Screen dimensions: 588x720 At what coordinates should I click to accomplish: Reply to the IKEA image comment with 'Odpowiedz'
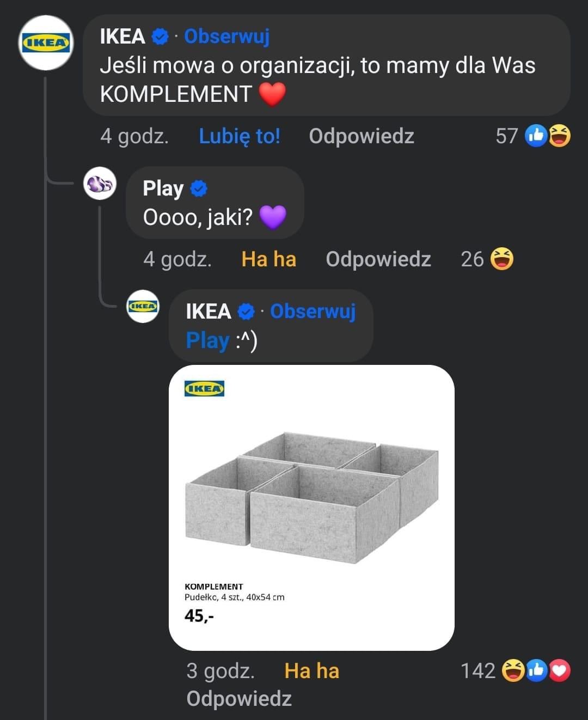[x=239, y=698]
